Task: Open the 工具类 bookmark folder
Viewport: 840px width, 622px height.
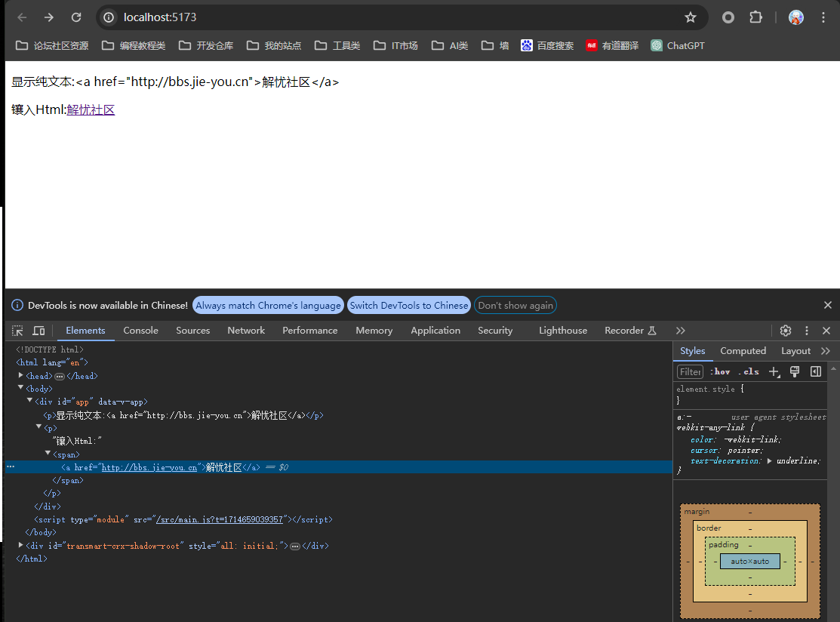Action: [x=337, y=45]
